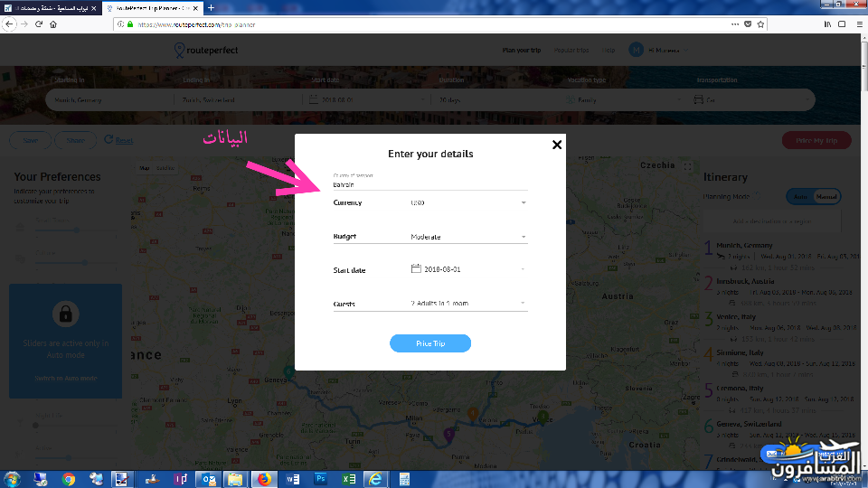Open the Vacation type Family dropdown
Viewport: 868px width, 488px height.
tap(623, 100)
